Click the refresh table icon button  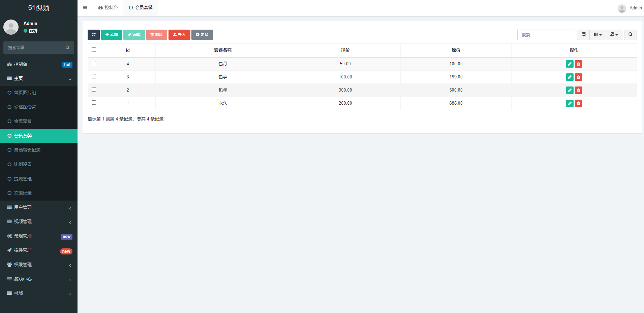tap(93, 35)
